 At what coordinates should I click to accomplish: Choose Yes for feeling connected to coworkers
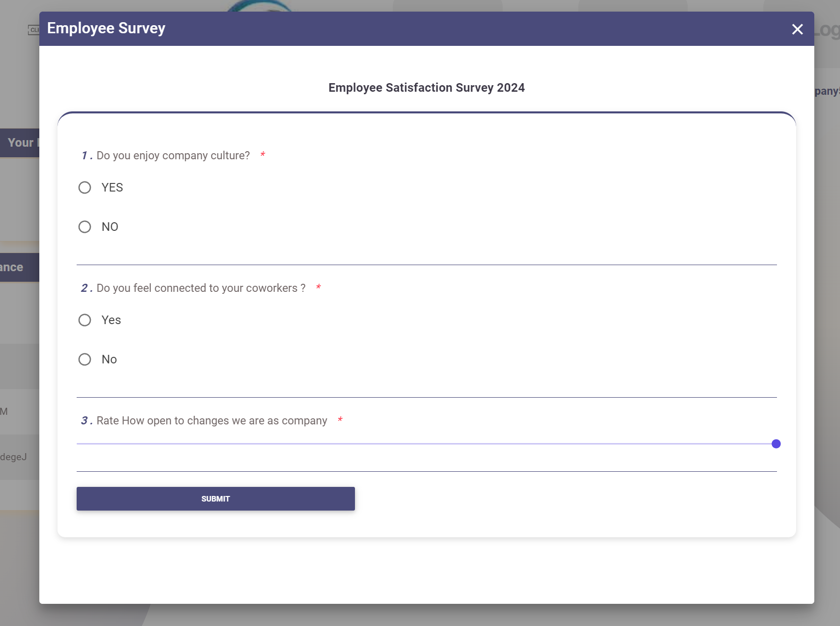[85, 320]
